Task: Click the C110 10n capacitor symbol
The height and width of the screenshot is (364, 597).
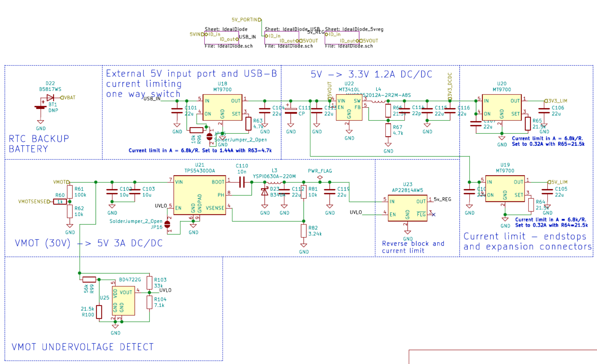Action: click(x=242, y=182)
